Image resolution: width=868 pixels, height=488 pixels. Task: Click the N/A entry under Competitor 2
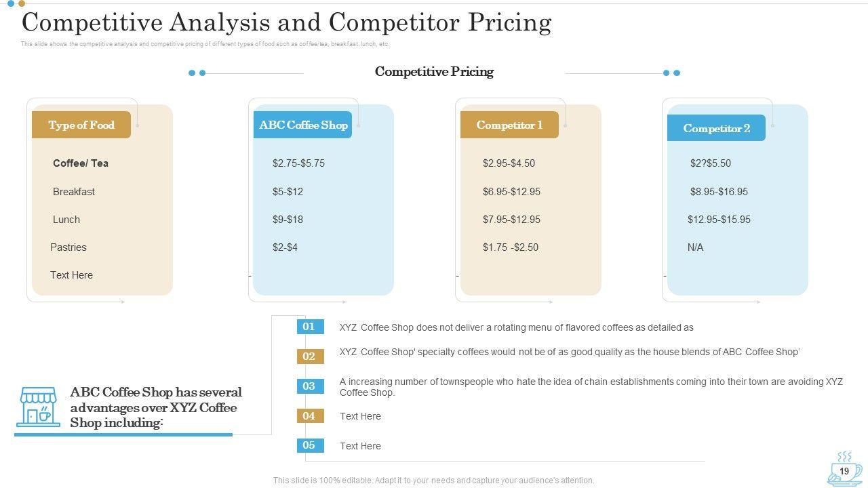pyautogui.click(x=695, y=247)
